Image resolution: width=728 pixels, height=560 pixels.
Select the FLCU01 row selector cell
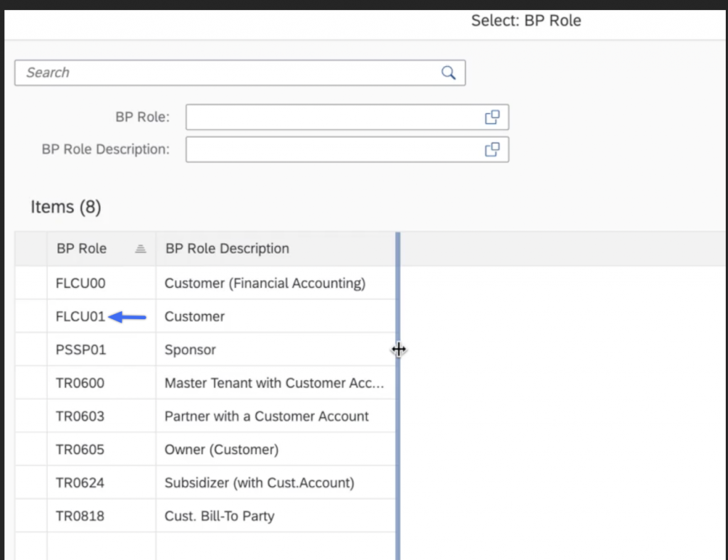point(31,316)
